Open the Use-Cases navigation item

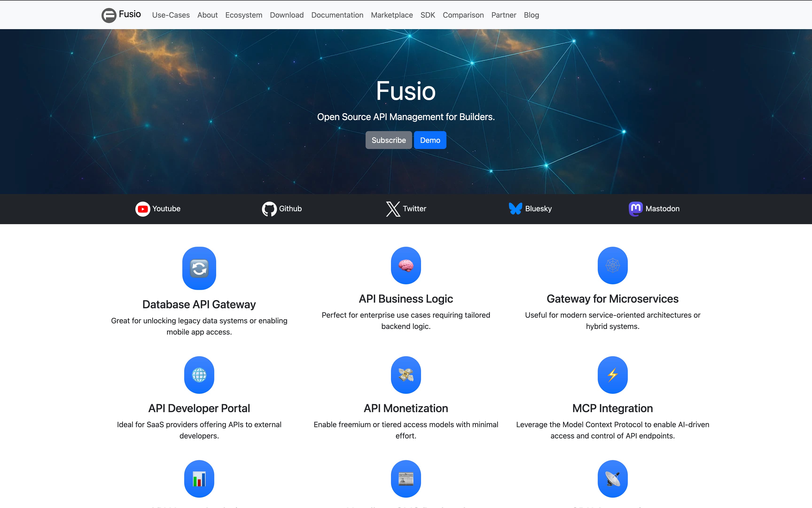pos(171,15)
